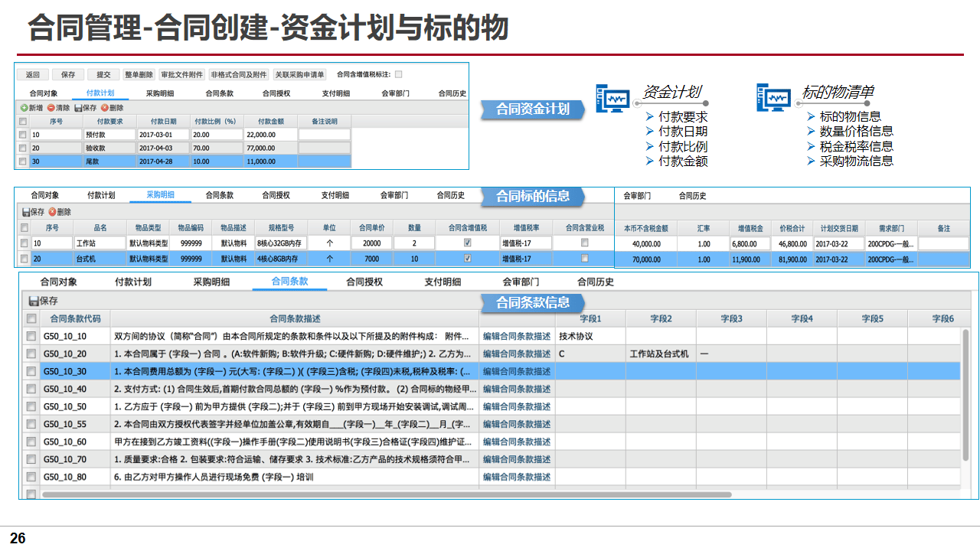Screen dimensions: 980x551
Task: Open 合同历史 tab in bottom panel
Action: pyautogui.click(x=596, y=282)
